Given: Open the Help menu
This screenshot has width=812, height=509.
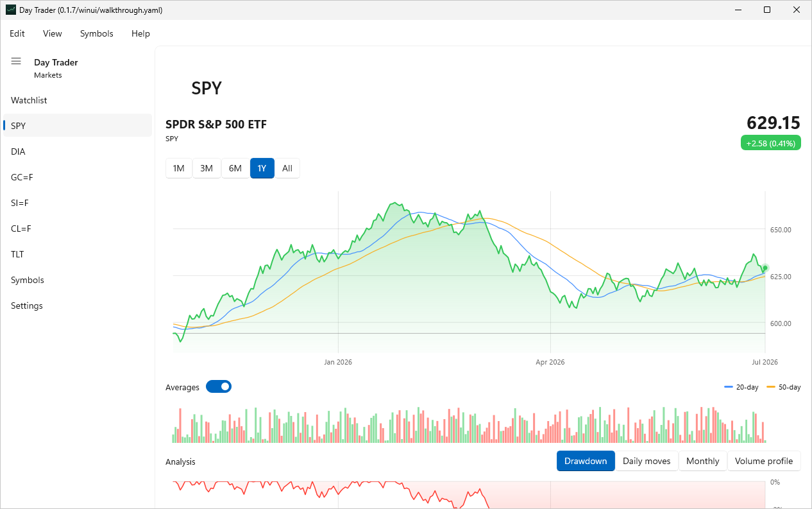Looking at the screenshot, I should (140, 33).
